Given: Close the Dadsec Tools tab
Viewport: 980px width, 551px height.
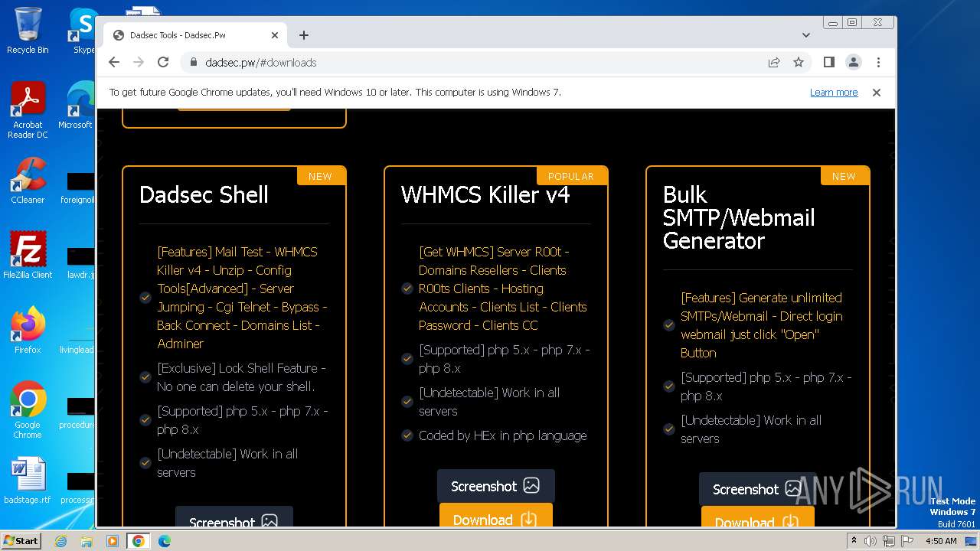Looking at the screenshot, I should click(275, 35).
